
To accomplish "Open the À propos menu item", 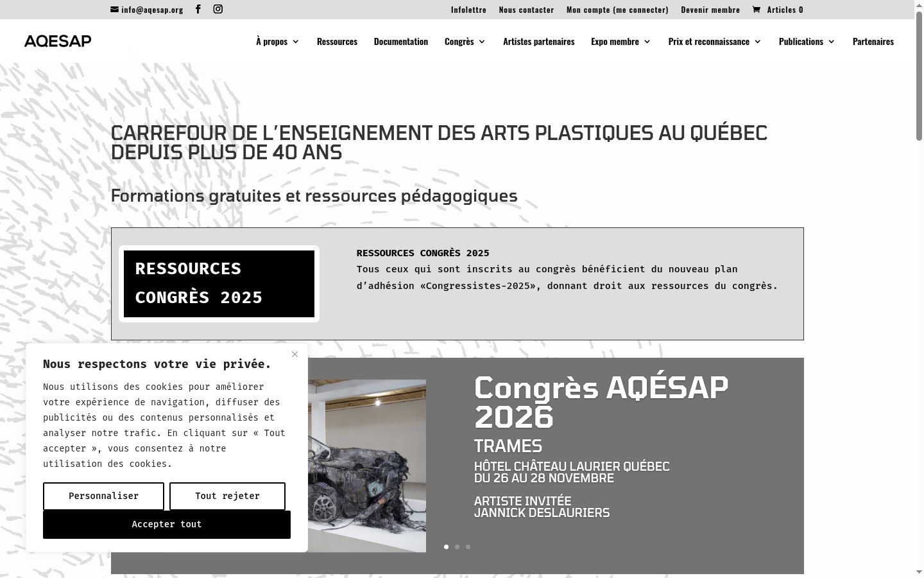I will [272, 41].
